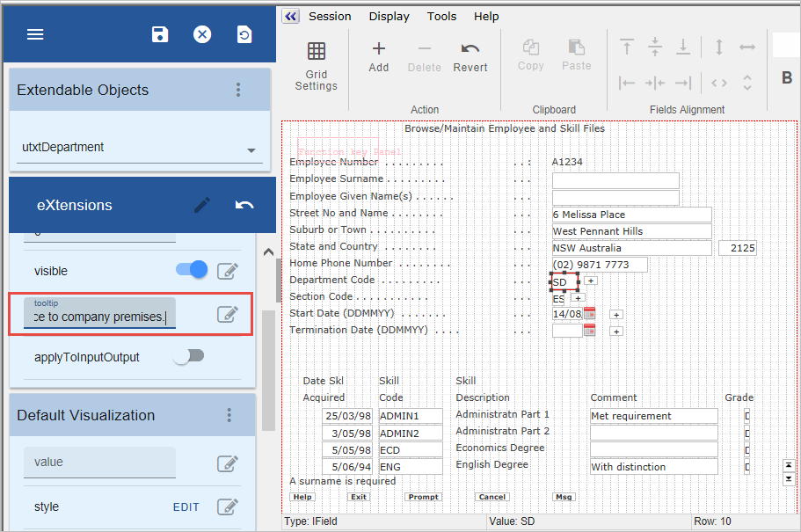
Task: Click the save disk icon
Action: 160,34
